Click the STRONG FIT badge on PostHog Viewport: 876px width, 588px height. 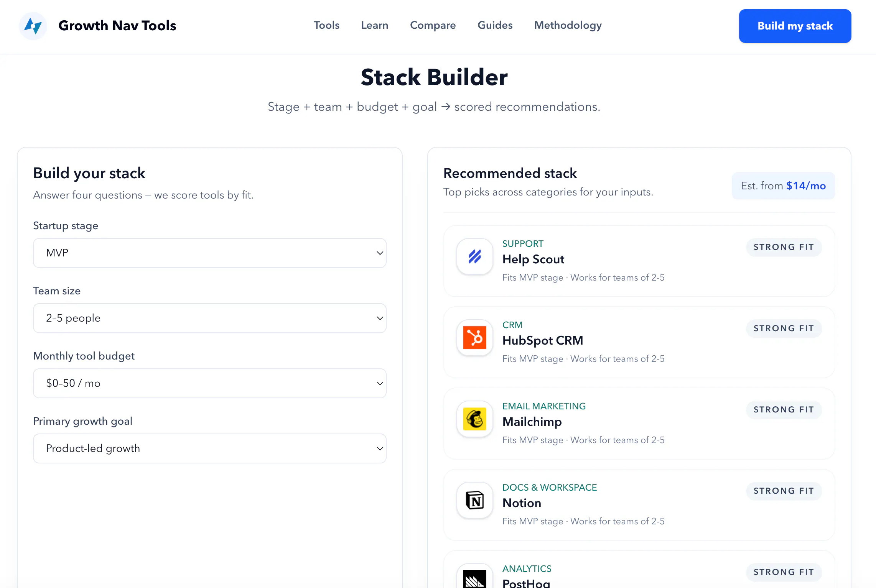(x=784, y=572)
